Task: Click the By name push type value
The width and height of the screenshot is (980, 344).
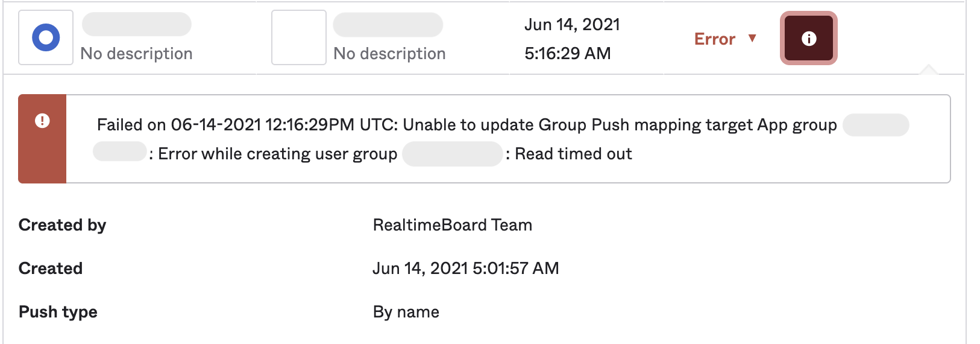Action: coord(406,312)
